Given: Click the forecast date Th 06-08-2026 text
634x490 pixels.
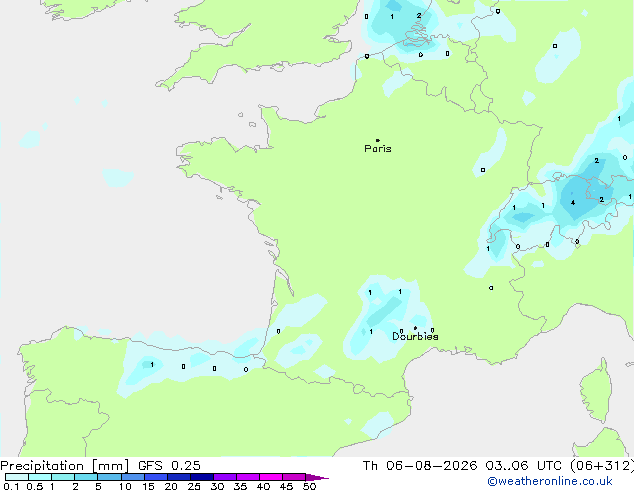Looking at the screenshot, I should point(420,466).
